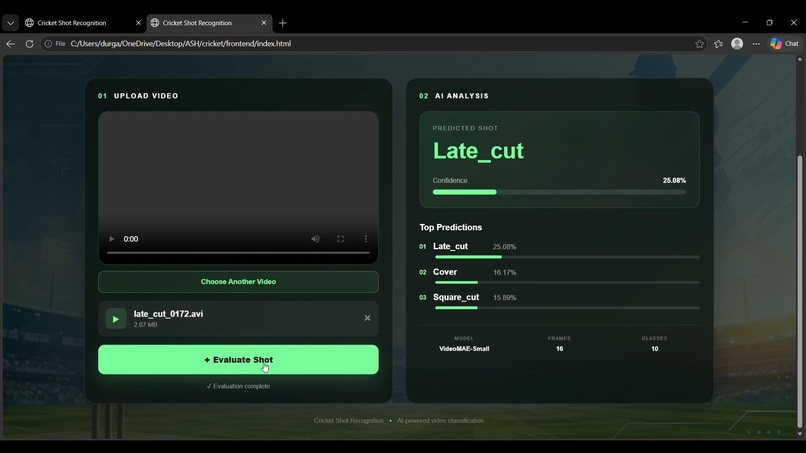Click the Top Predictions heading
This screenshot has width=806, height=453.
[450, 227]
